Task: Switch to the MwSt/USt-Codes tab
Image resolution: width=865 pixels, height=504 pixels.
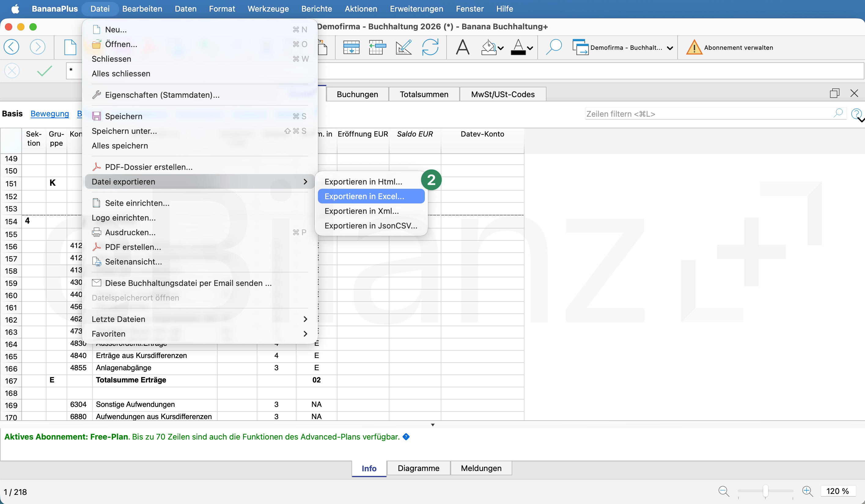Action: pos(502,94)
